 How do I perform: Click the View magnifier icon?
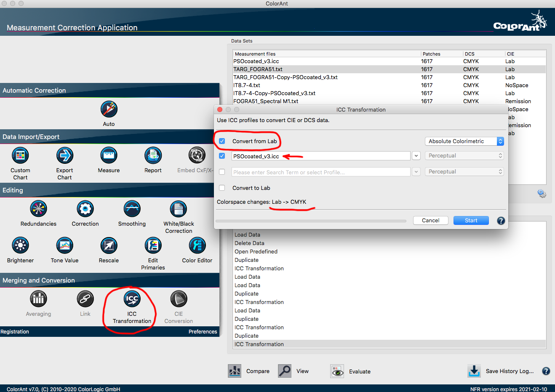[285, 371]
